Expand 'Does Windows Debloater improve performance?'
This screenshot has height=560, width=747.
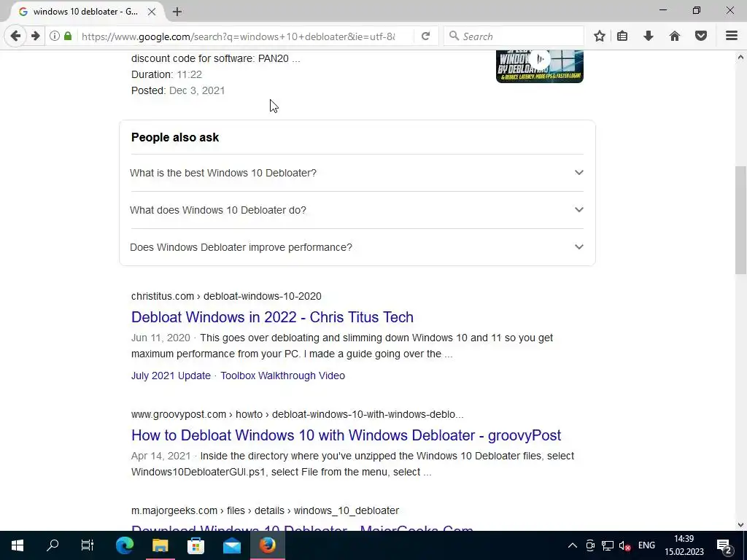[x=357, y=247]
